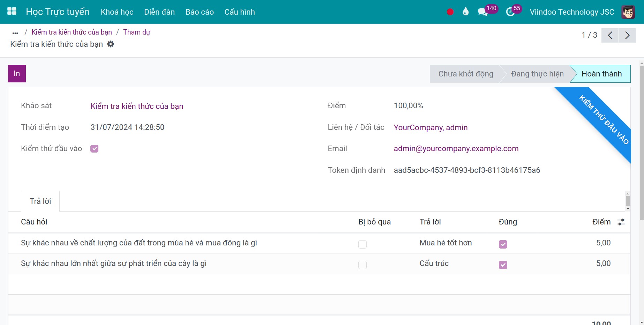644x325 pixels.
Task: Select the Trả lời tab
Action: point(40,201)
